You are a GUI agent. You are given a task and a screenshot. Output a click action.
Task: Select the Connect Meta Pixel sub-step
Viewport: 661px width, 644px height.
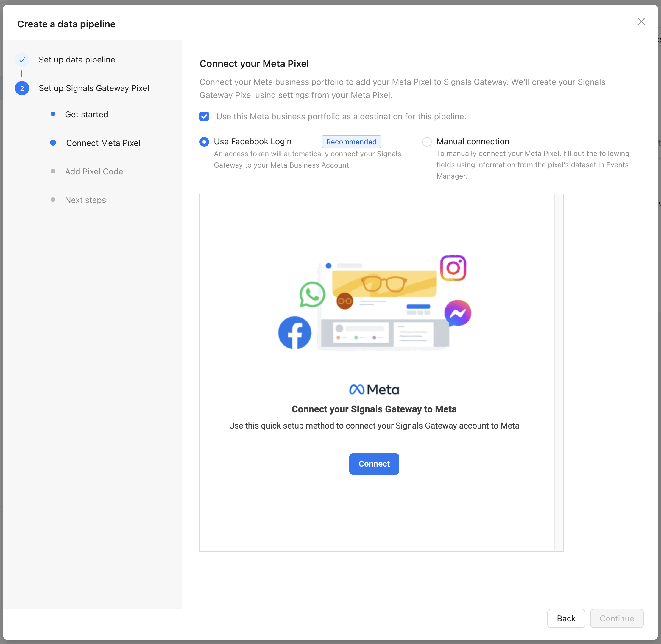point(103,143)
